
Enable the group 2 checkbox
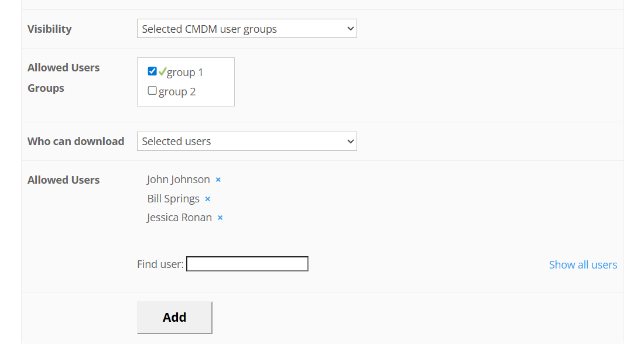click(x=152, y=91)
